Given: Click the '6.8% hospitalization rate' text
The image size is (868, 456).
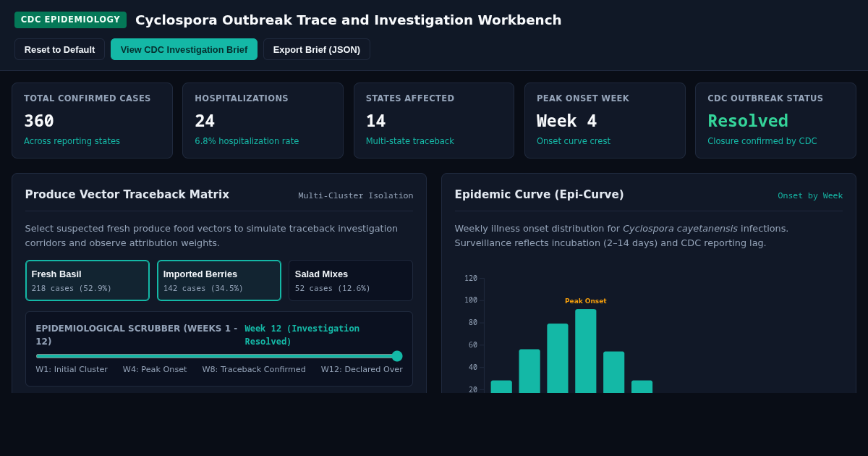Looking at the screenshot, I should 247,141.
